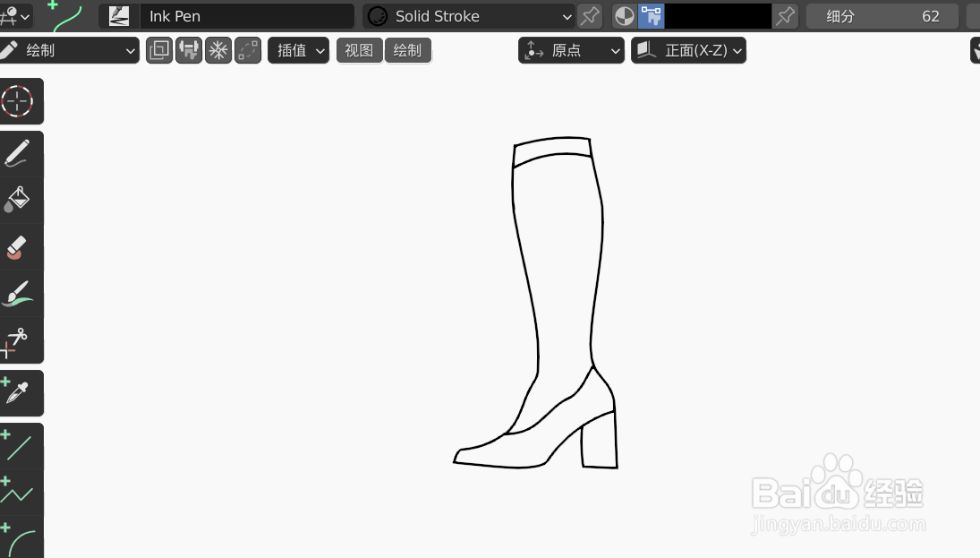Toggle multiframe edit option

(248, 51)
